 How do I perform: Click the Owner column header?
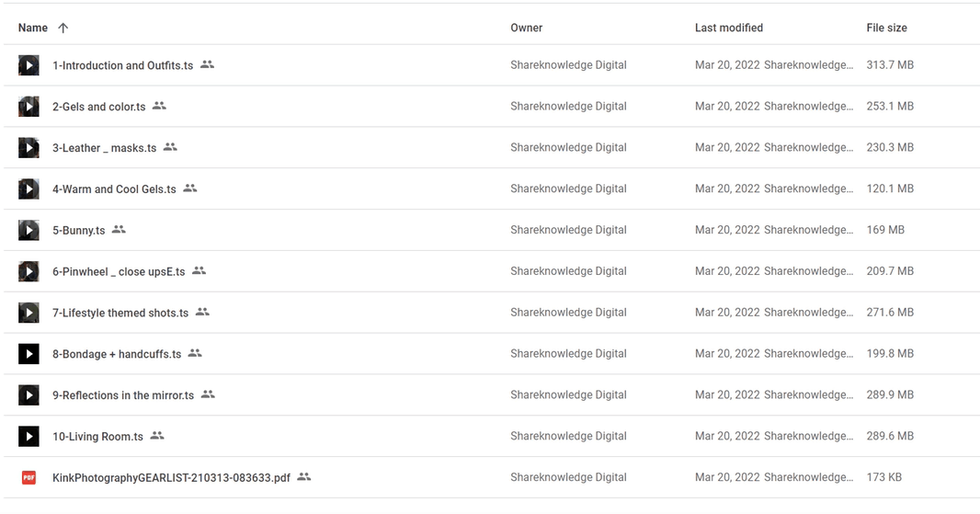pos(526,28)
